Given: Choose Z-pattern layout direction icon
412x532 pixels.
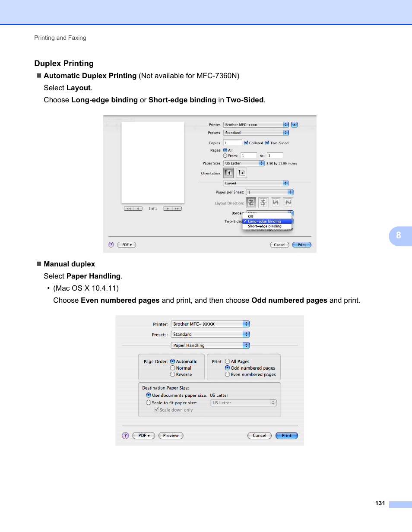Looking at the screenshot, I should [251, 203].
